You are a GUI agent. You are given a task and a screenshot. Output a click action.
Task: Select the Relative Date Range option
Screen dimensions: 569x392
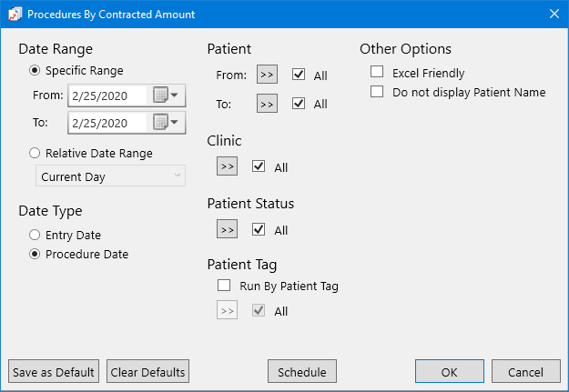[36, 154]
